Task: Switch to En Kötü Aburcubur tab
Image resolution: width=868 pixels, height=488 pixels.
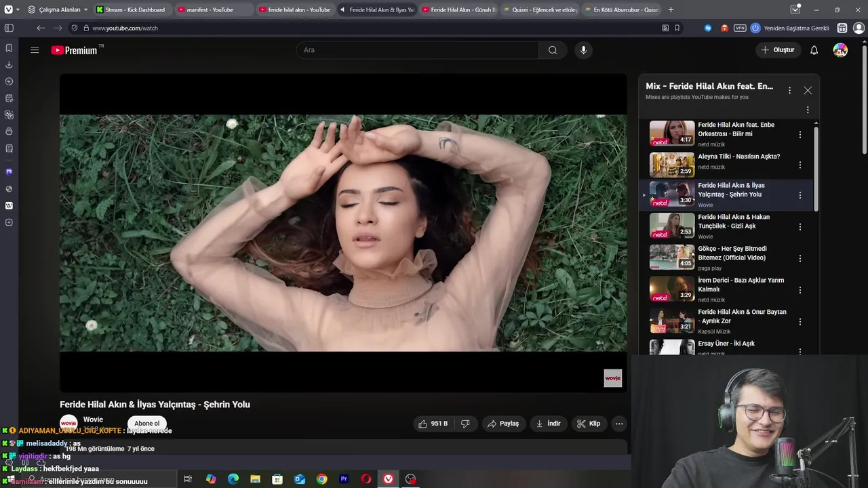Action: [x=621, y=9]
